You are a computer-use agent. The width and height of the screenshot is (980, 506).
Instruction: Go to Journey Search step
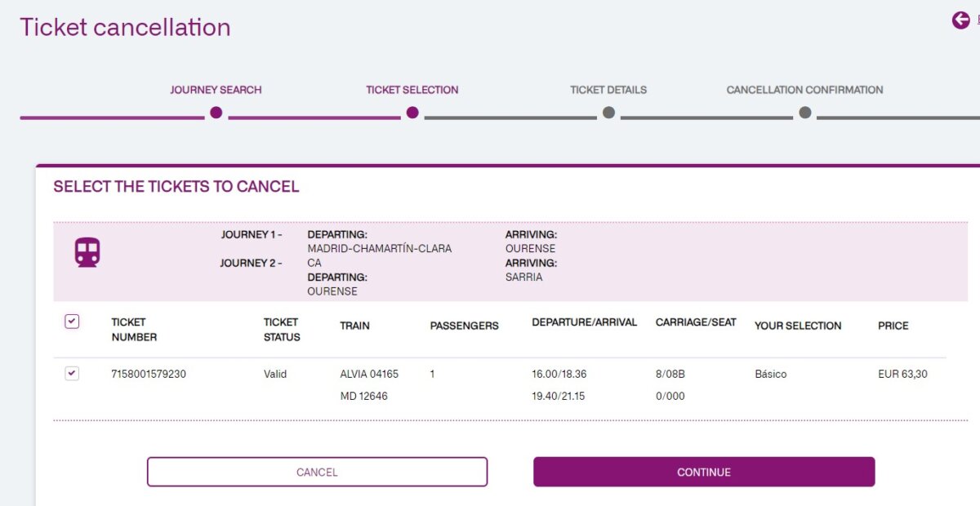tap(216, 90)
